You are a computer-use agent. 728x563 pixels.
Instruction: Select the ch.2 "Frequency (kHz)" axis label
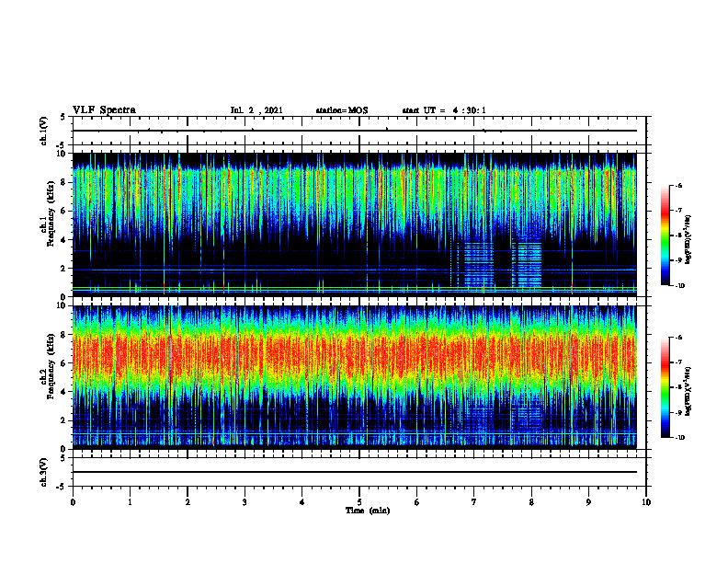click(51, 366)
